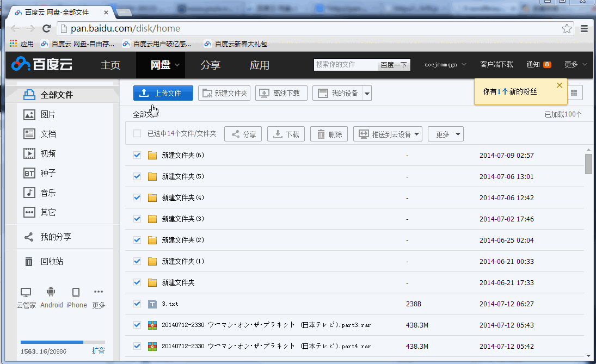Switch to grid view icon
This screenshot has height=364, width=596.
coord(574,93)
